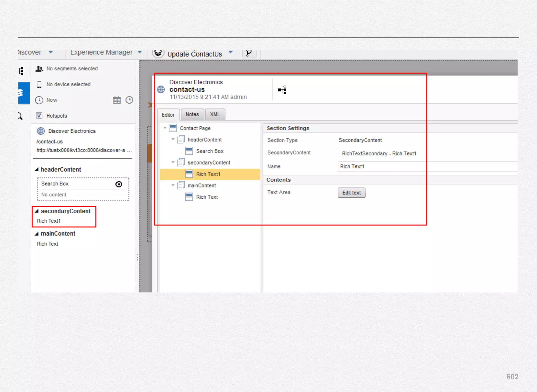Click the clock icon beside the calendar
Viewport: 537px width, 392px height.
point(129,100)
